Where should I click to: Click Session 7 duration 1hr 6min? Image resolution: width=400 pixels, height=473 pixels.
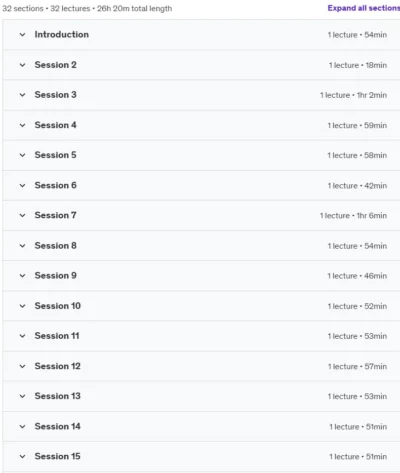[x=372, y=216]
